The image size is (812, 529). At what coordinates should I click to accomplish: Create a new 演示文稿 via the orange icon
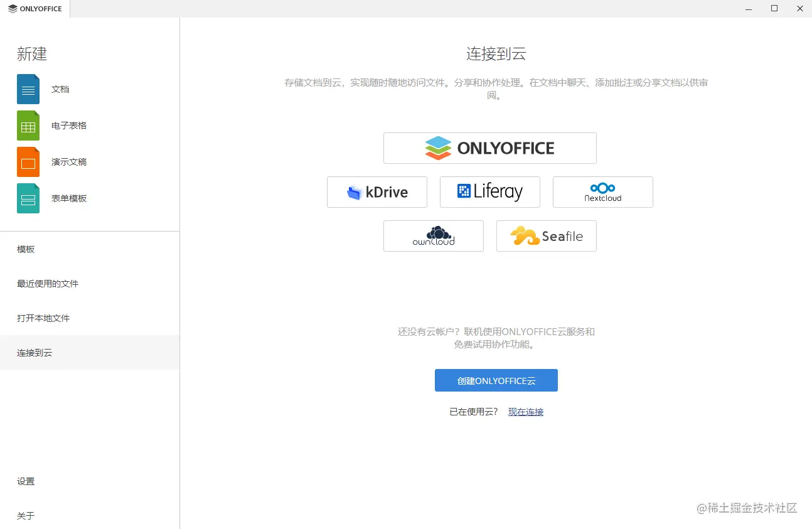click(x=28, y=162)
